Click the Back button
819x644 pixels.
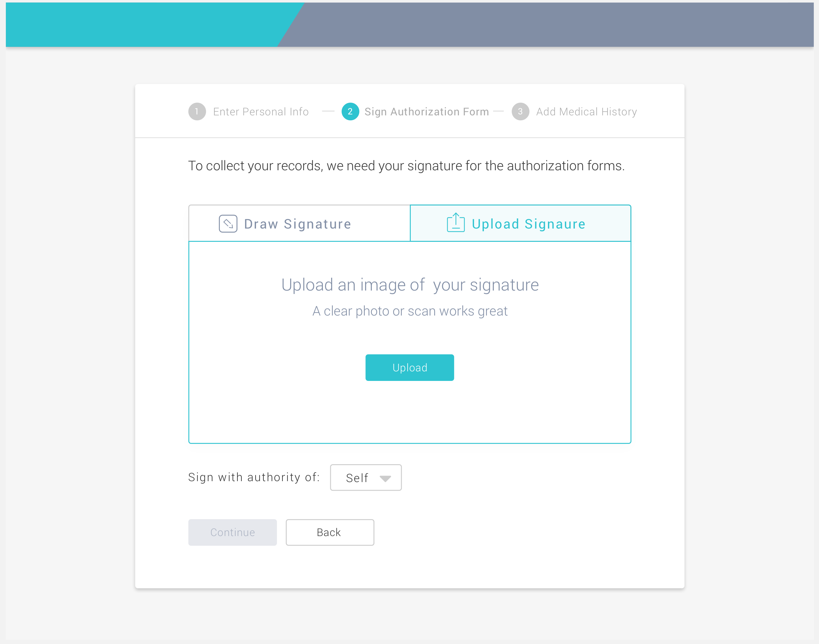(330, 532)
